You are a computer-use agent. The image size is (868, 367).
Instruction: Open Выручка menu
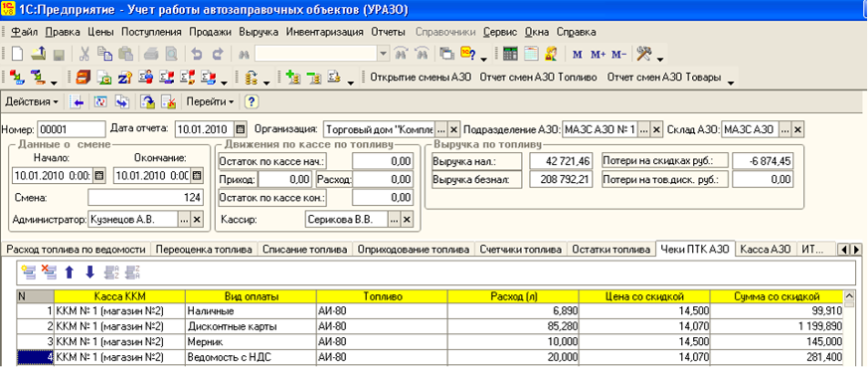[x=260, y=32]
